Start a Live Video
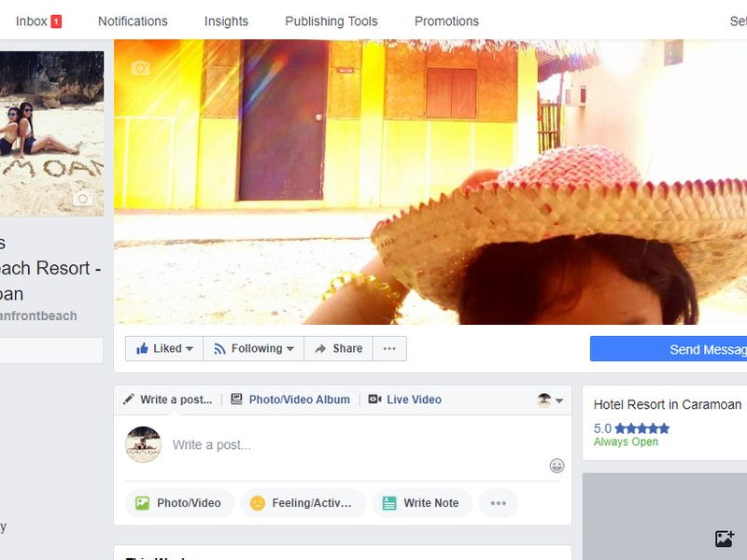747x560 pixels. [x=405, y=399]
